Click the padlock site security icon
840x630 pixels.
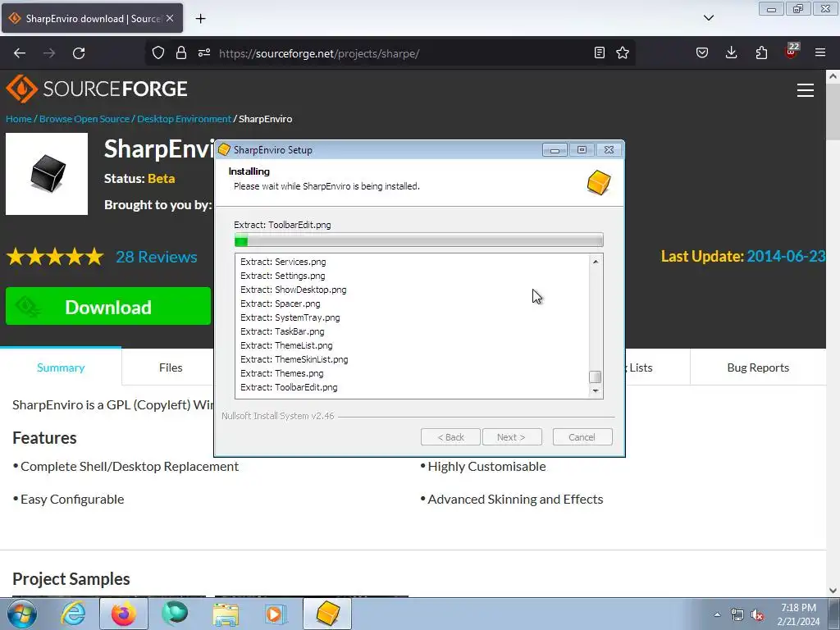(181, 52)
